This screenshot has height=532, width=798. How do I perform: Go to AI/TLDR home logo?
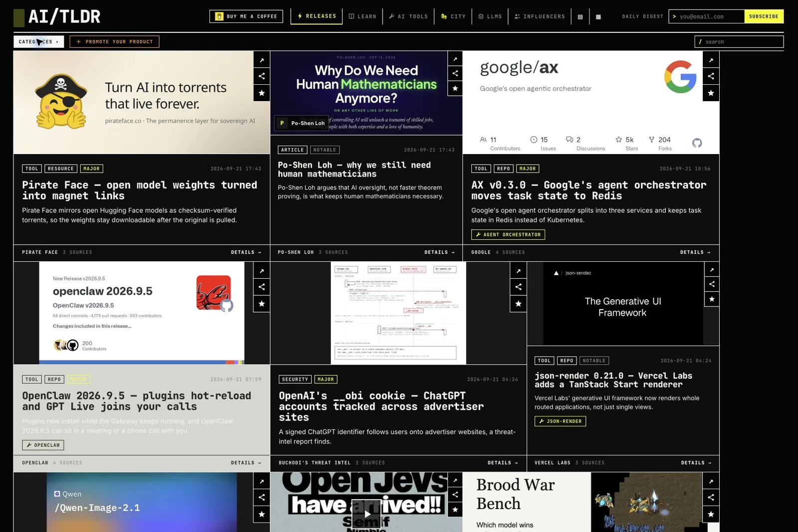[57, 17]
